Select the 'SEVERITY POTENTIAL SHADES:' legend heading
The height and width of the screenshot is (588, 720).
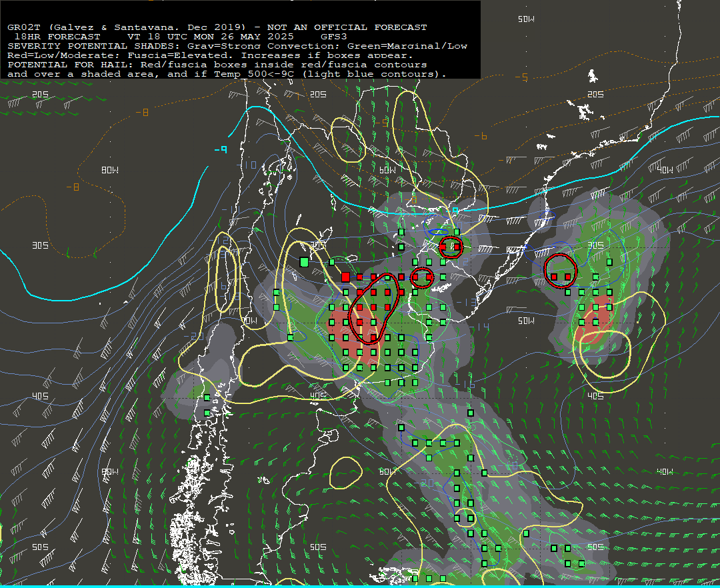coord(95,46)
